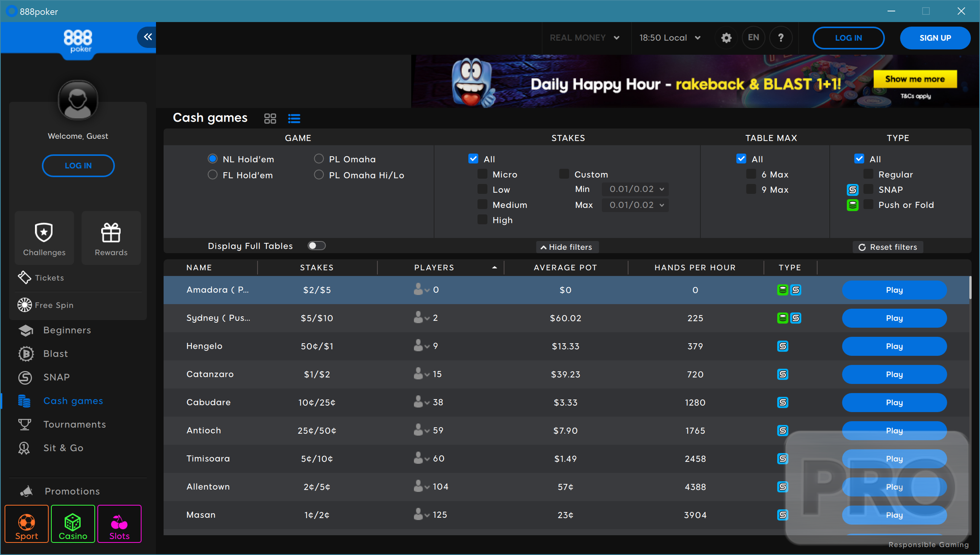The height and width of the screenshot is (555, 980).
Task: Open the Stakes custom maximum dropdown
Action: (x=633, y=205)
